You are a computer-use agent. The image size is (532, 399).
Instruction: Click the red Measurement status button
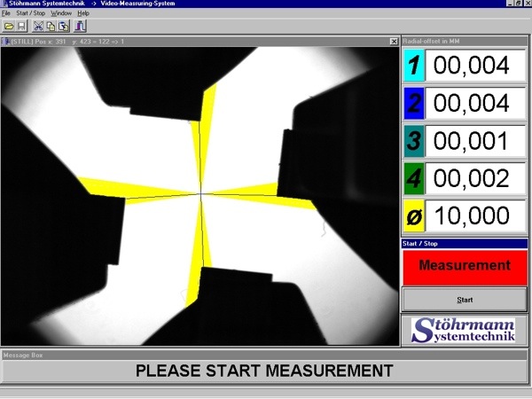465,266
